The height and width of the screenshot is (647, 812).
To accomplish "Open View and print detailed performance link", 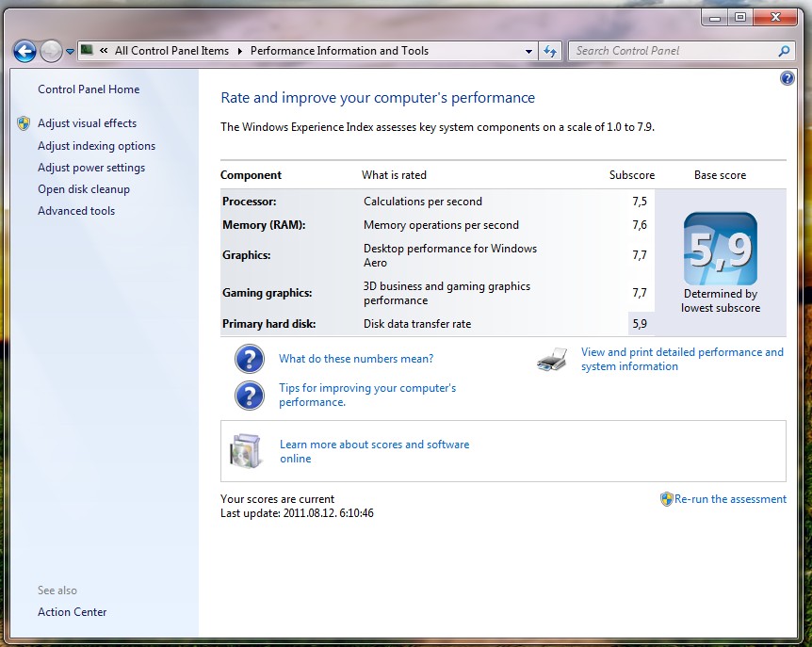I will coord(682,359).
